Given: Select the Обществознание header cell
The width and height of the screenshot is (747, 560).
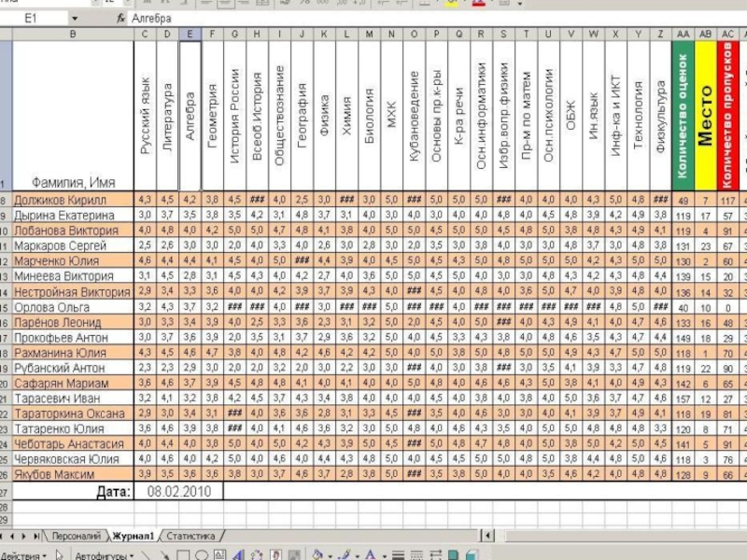Looking at the screenshot, I should (x=279, y=116).
